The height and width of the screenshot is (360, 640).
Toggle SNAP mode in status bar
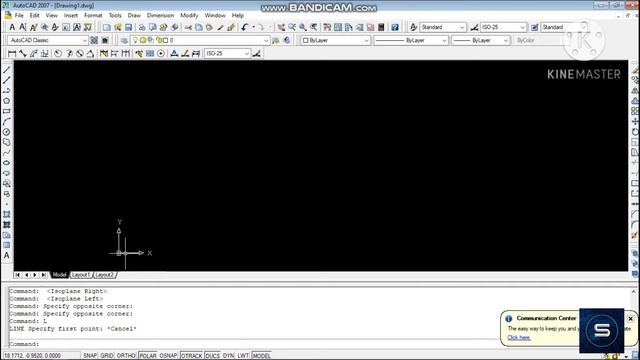tap(90, 356)
